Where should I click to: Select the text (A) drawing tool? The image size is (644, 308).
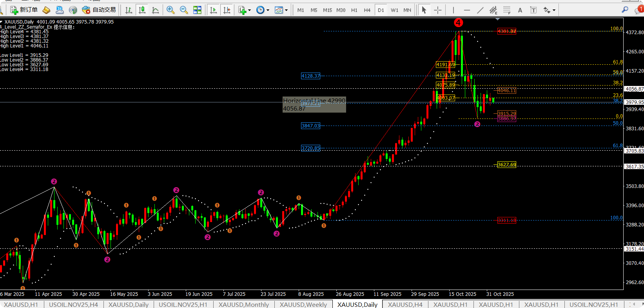pyautogui.click(x=520, y=10)
